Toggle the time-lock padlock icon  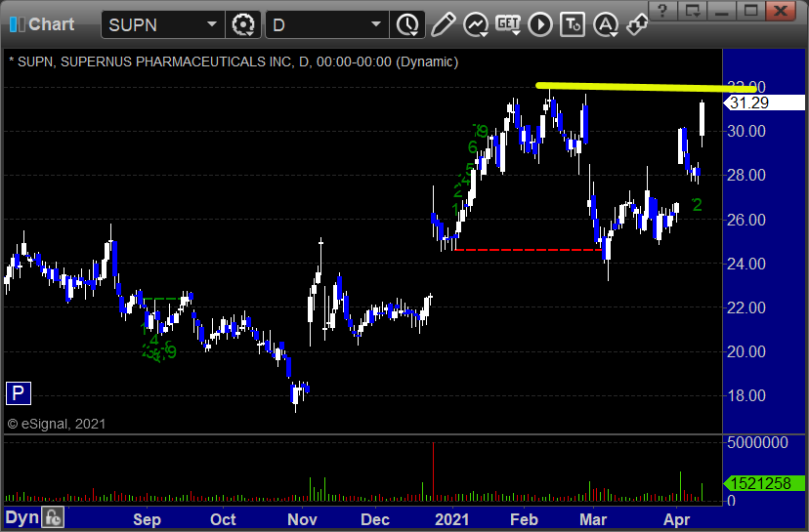53,517
